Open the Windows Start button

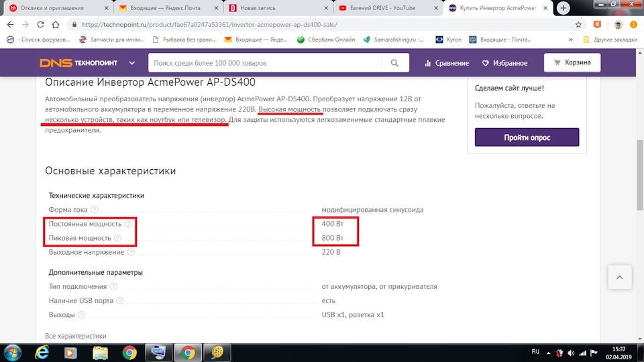point(12,353)
